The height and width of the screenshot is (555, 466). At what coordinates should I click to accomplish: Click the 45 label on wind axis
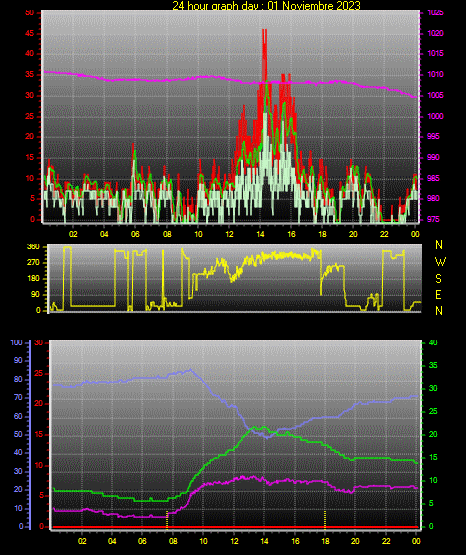[30, 34]
